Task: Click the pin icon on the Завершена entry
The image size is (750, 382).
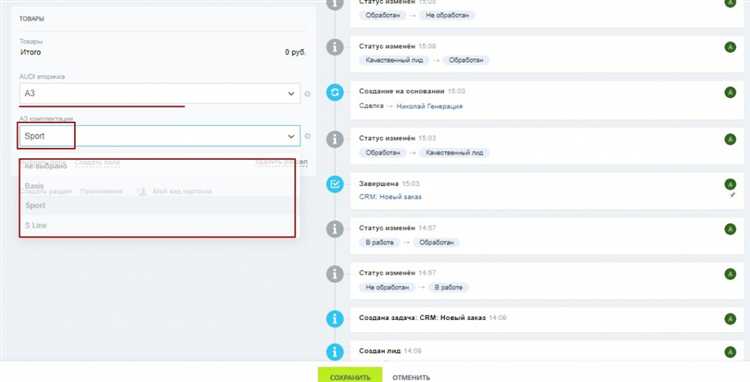Action: pos(732,195)
